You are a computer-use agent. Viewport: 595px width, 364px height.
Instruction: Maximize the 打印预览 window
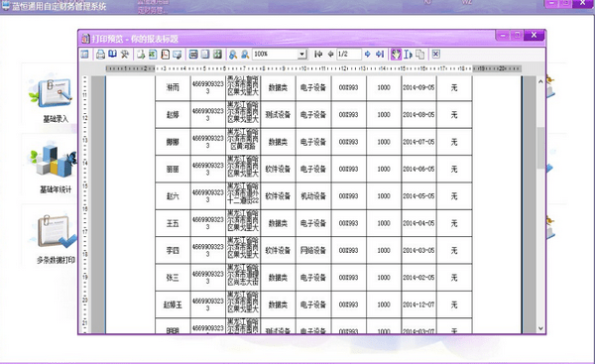click(517, 36)
